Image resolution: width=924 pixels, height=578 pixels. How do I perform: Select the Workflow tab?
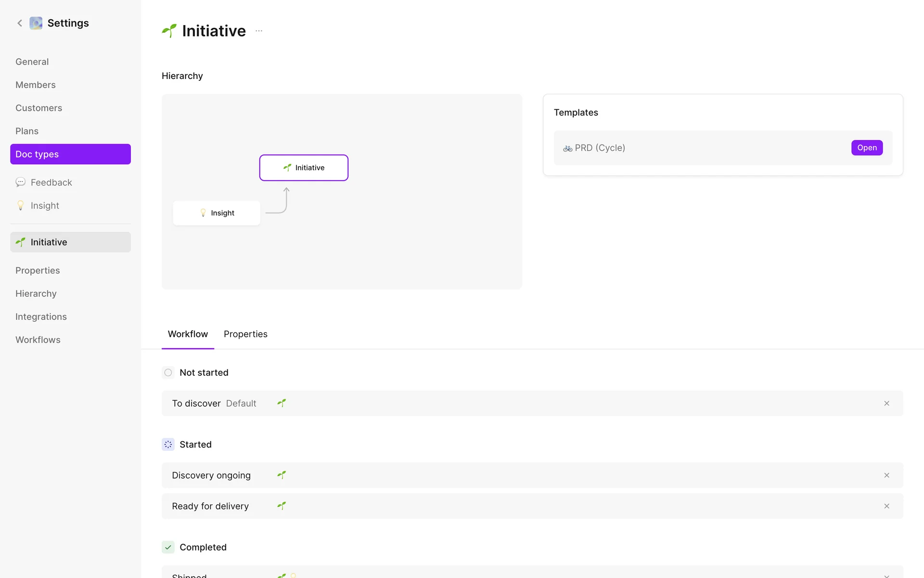[x=188, y=334]
